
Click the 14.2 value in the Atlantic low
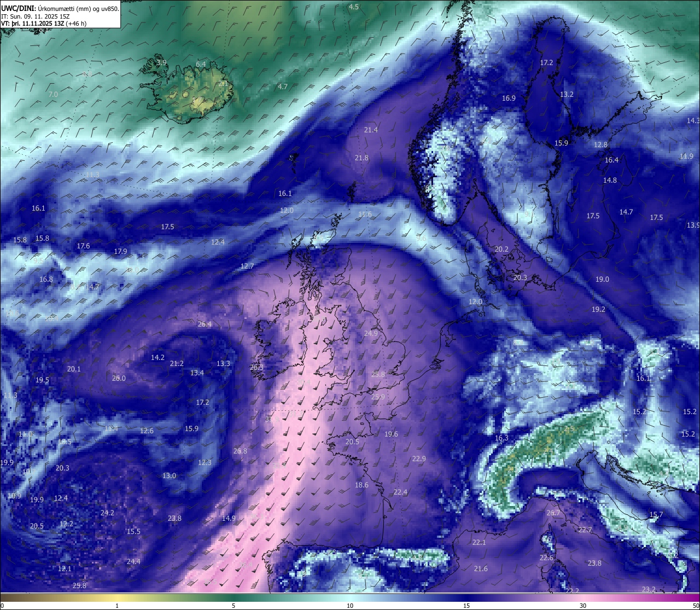(157, 358)
